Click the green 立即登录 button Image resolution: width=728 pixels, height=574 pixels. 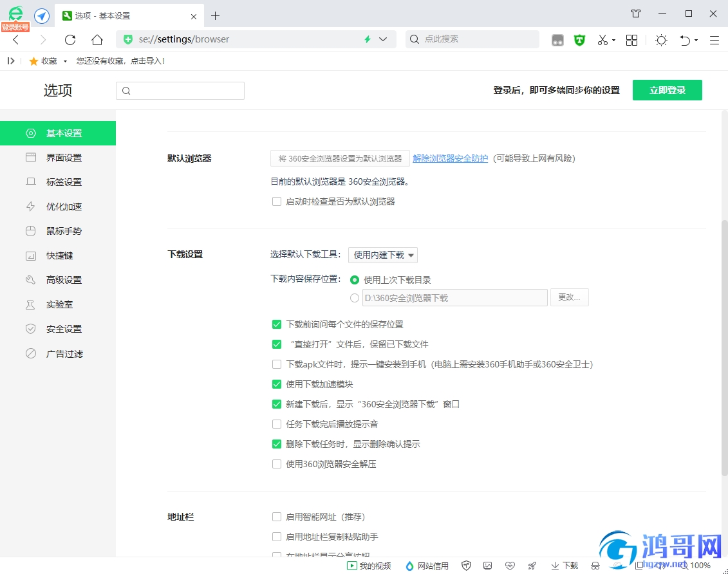point(667,90)
